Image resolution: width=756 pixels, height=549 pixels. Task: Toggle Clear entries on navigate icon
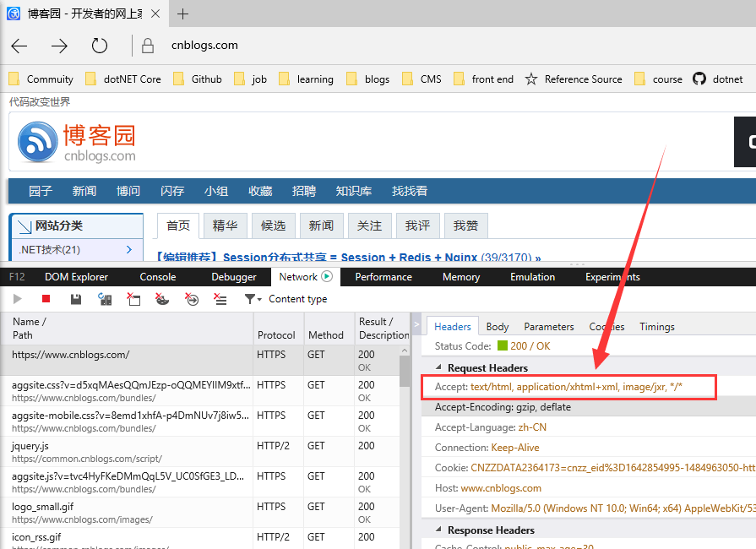pyautogui.click(x=192, y=299)
